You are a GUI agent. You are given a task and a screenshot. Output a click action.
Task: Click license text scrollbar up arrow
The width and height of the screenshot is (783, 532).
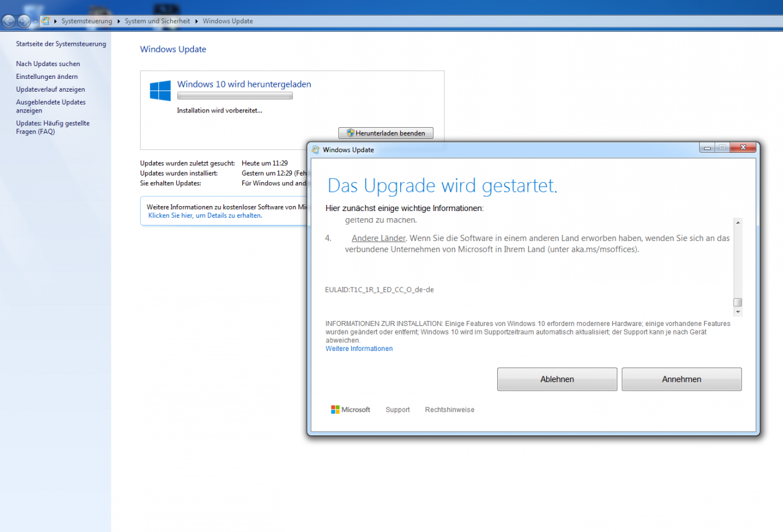point(738,223)
